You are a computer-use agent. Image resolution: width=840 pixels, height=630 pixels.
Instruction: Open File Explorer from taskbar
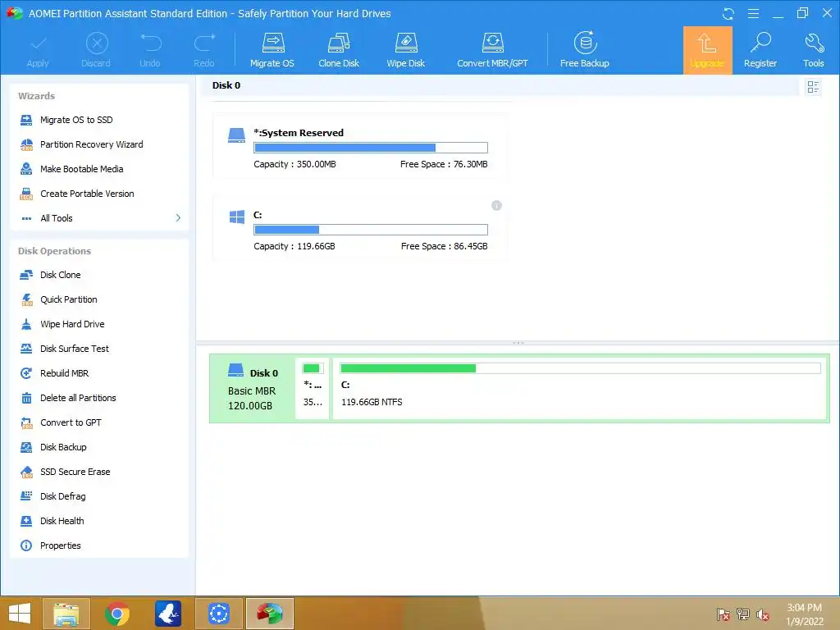[x=66, y=614]
